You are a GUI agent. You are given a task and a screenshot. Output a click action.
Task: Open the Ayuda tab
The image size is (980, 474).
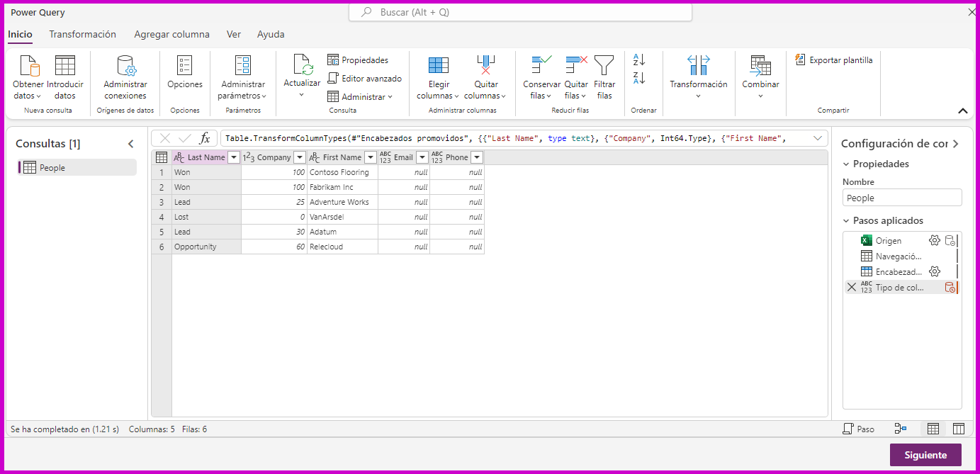[271, 34]
